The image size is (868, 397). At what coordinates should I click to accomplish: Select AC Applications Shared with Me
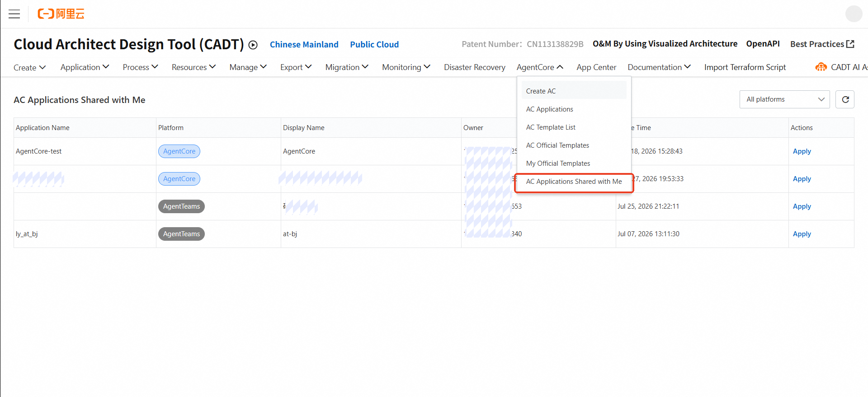pos(574,182)
